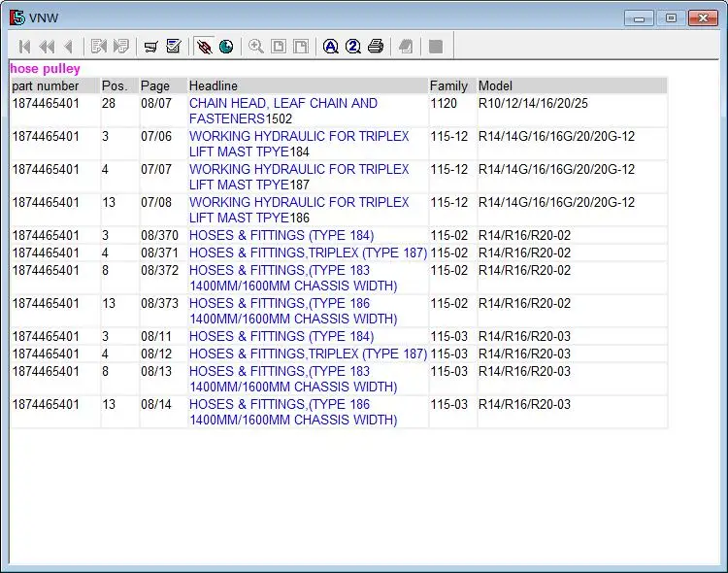
Task: Click the previous document page icon
Action: click(x=99, y=47)
